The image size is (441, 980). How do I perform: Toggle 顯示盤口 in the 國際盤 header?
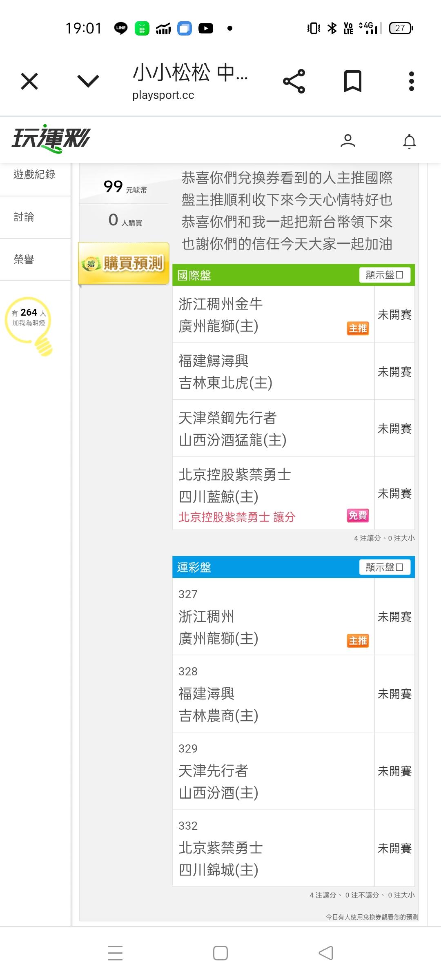pos(385,275)
